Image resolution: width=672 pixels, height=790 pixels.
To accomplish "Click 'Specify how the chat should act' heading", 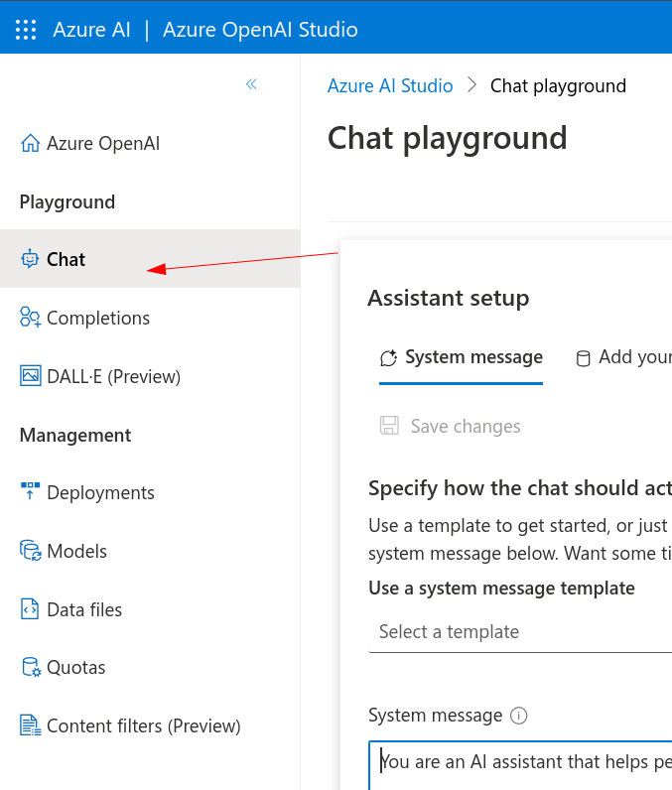I will coord(520,488).
